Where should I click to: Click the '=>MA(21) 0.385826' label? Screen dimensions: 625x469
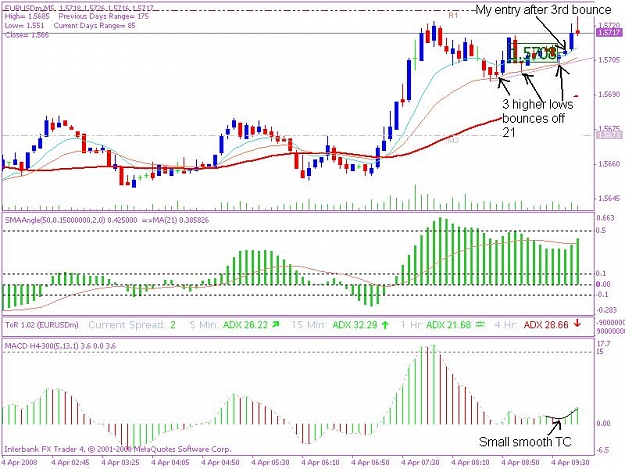(175, 220)
